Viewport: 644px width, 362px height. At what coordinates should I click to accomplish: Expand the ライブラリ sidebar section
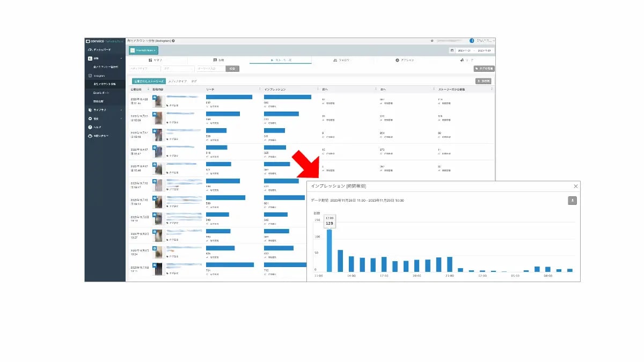(105, 110)
